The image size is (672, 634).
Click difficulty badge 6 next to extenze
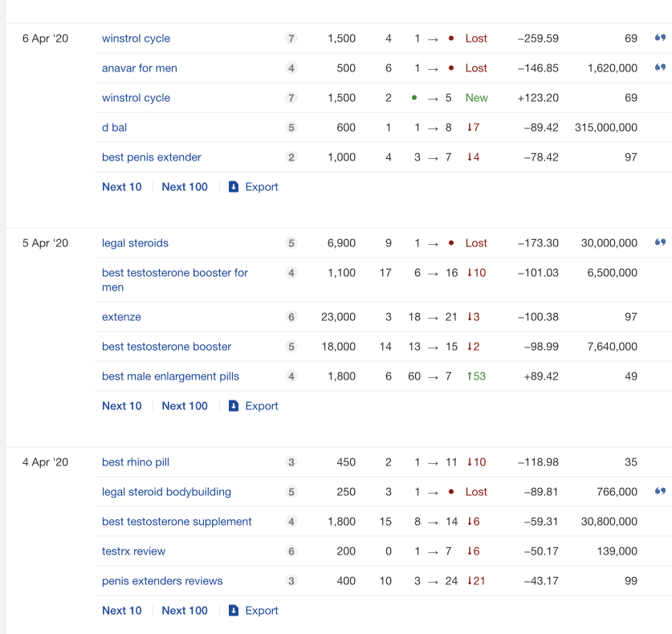point(291,317)
